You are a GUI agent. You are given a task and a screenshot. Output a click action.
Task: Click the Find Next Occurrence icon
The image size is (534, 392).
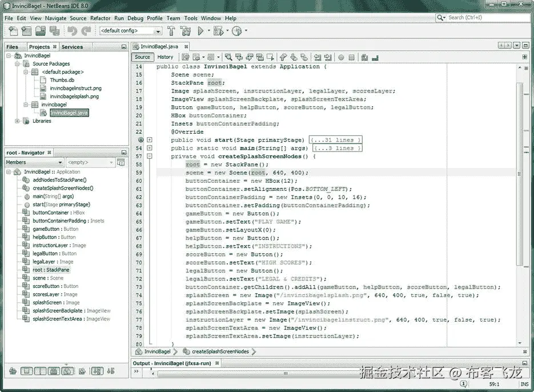250,57
